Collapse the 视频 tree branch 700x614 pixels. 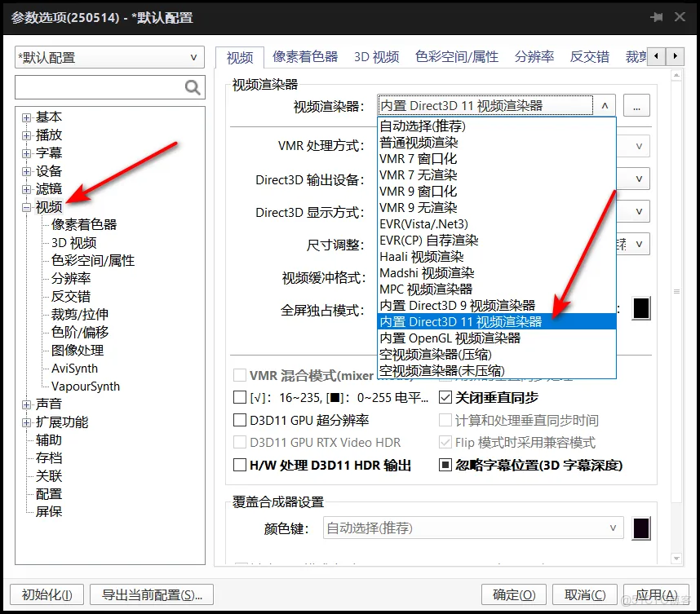coord(26,207)
